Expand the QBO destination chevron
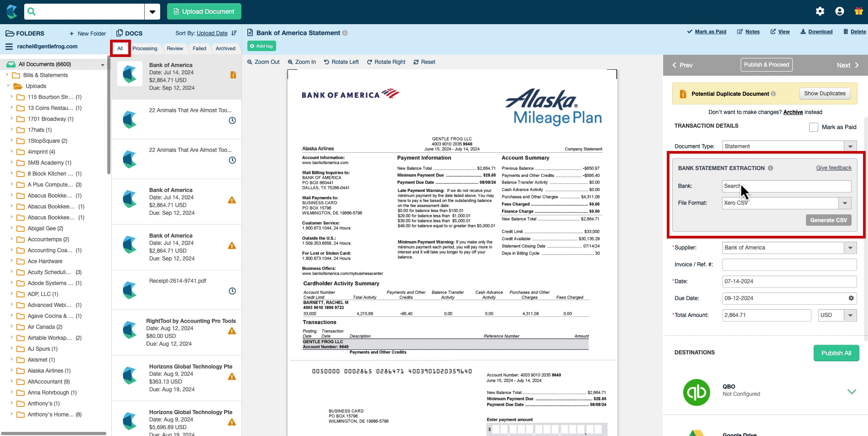 852,392
